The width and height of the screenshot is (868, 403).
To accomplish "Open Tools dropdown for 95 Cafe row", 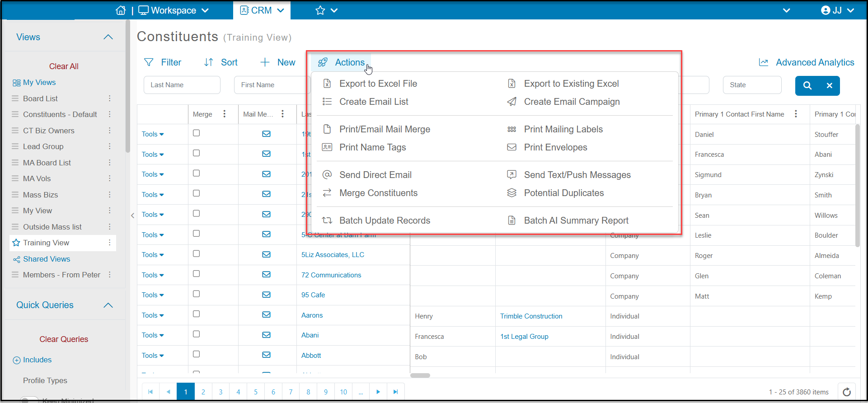I will tap(153, 295).
